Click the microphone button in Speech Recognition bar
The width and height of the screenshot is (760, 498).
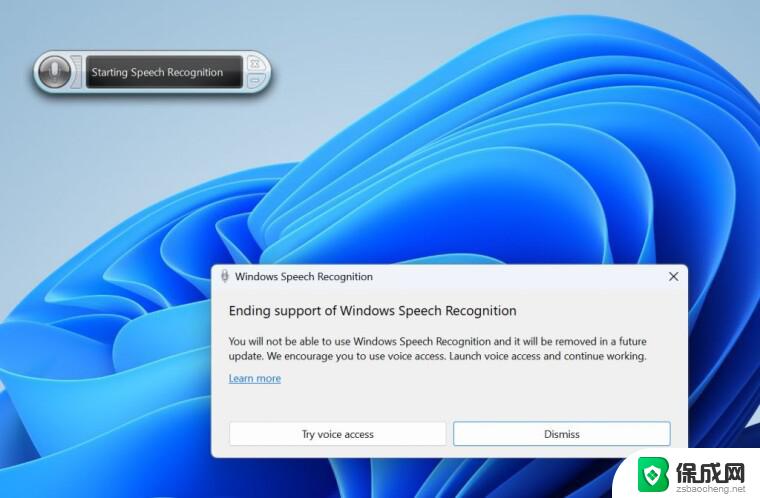tap(54, 72)
